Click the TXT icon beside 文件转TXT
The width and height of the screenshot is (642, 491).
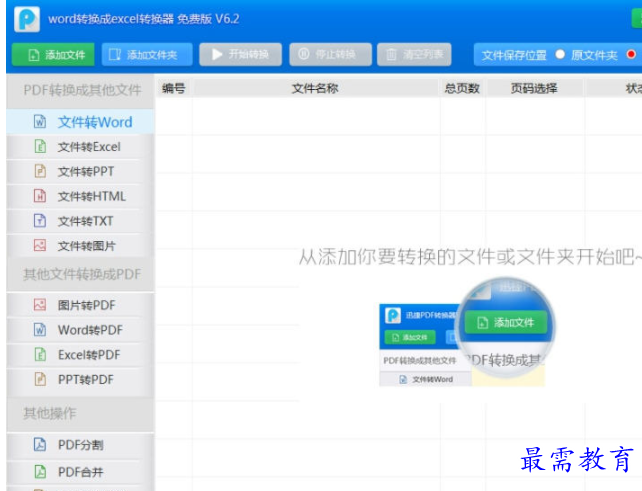40,221
